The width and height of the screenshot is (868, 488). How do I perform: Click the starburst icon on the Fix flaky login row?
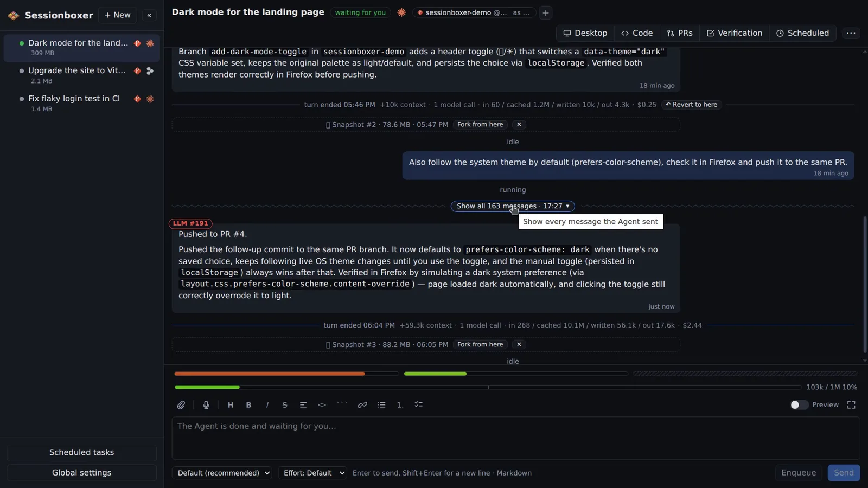point(150,99)
